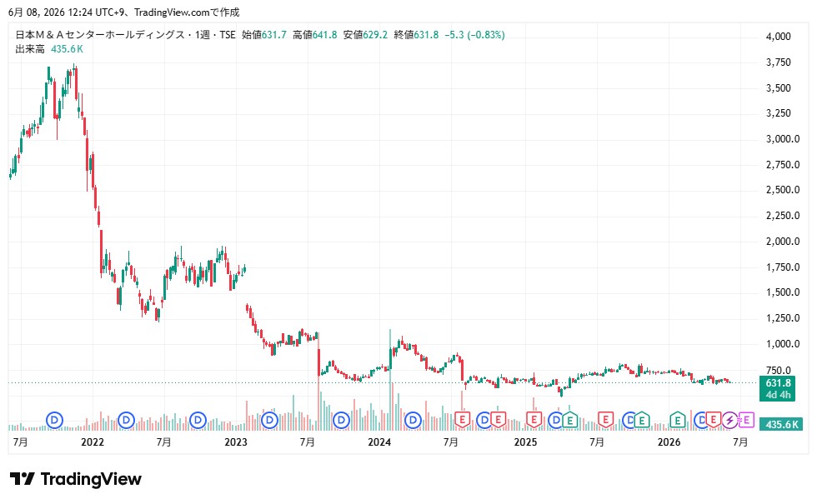This screenshot has width=817, height=504.
Task: Click the TradingView logo at the bottom
Action: pyautogui.click(x=76, y=479)
